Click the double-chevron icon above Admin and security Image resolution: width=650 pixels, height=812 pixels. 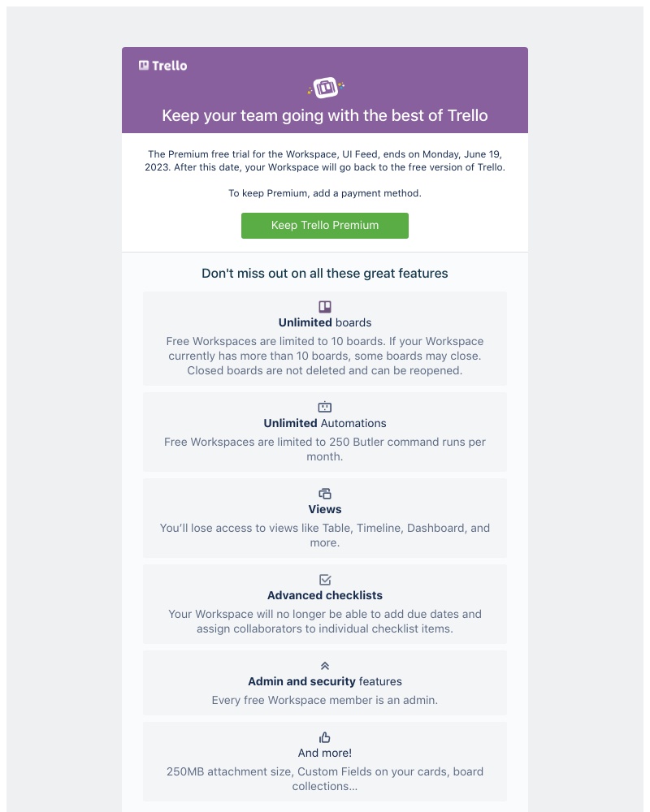tap(325, 664)
